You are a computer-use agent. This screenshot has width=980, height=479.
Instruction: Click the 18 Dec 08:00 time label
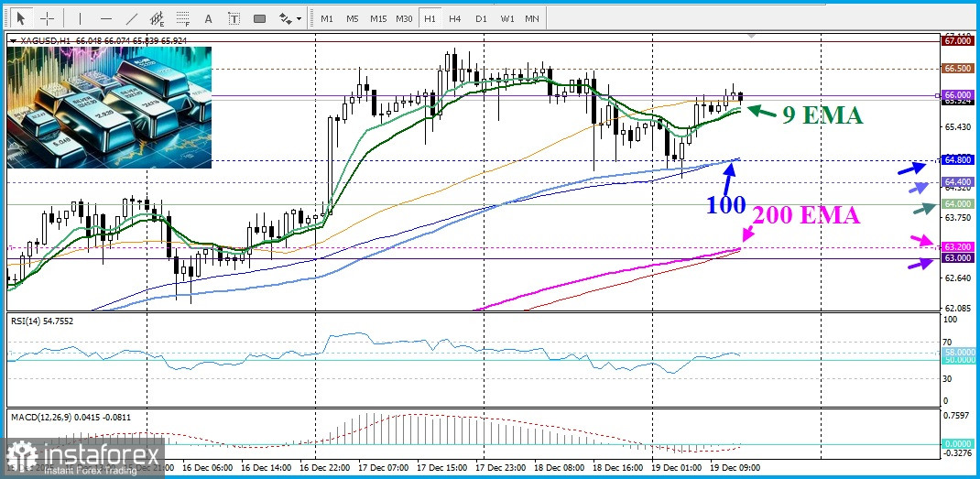tap(560, 468)
